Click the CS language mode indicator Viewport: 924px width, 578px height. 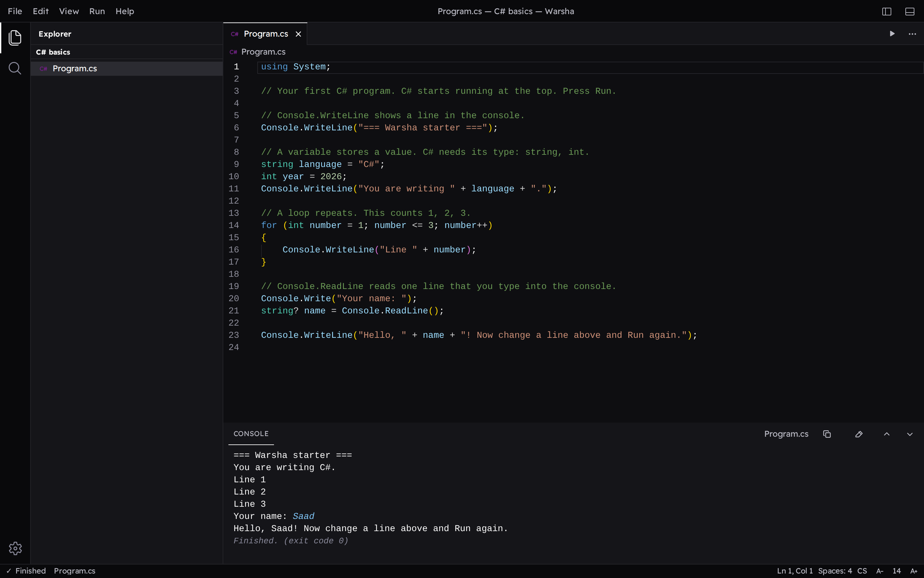tap(862, 571)
